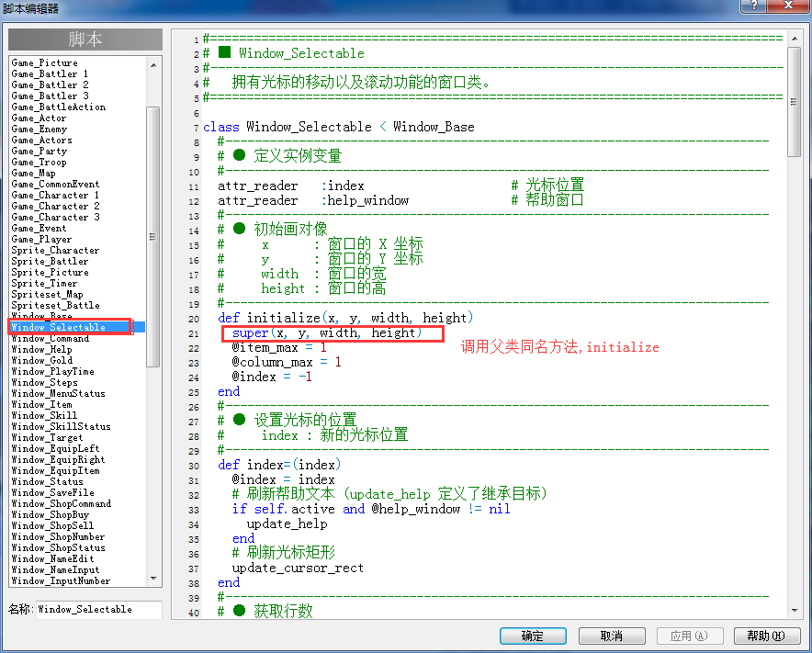
Task: Select the Game_Character 2 script
Action: tap(55, 206)
